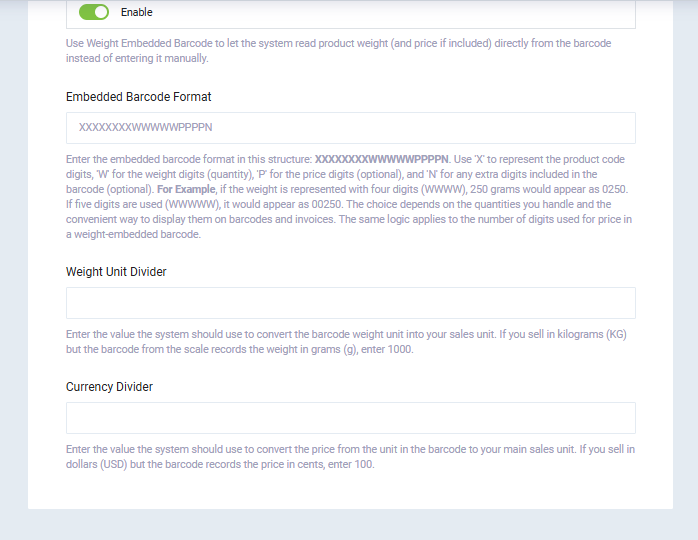
Task: Click the bold XXXXXXXXWWWWWPPPPN structure in help text
Action: pyautogui.click(x=381, y=159)
